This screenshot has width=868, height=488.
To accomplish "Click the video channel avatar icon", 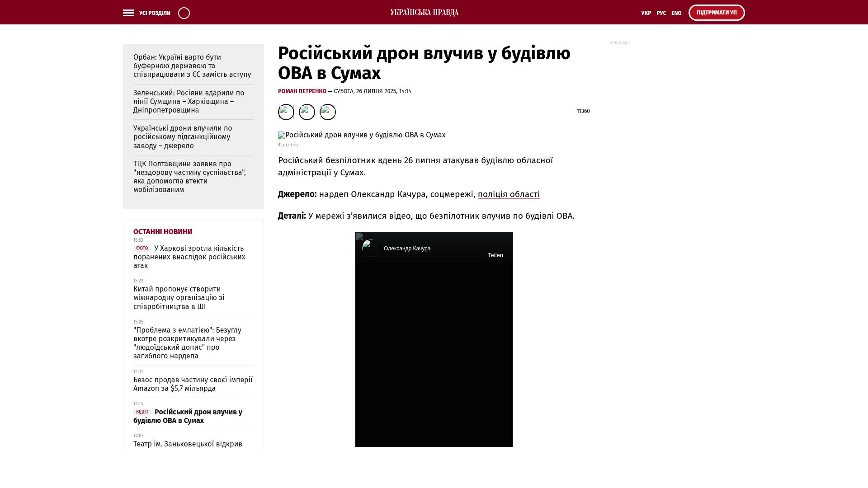I will pos(371,248).
